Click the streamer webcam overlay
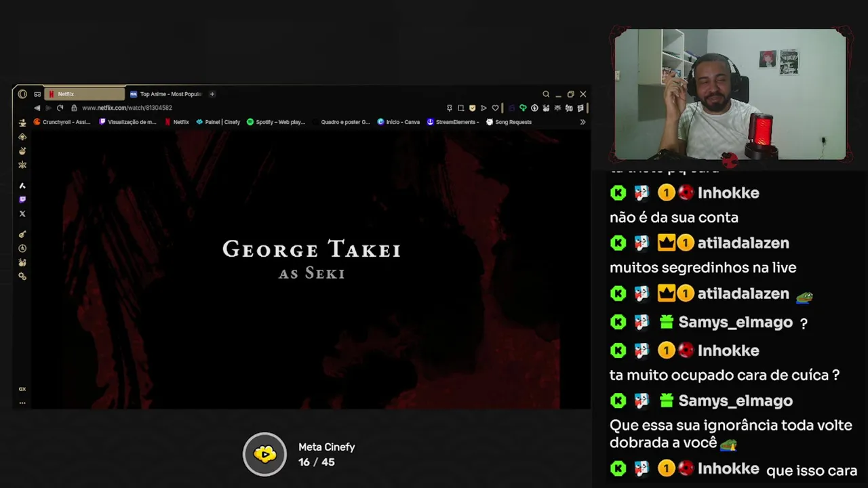 pyautogui.click(x=730, y=95)
